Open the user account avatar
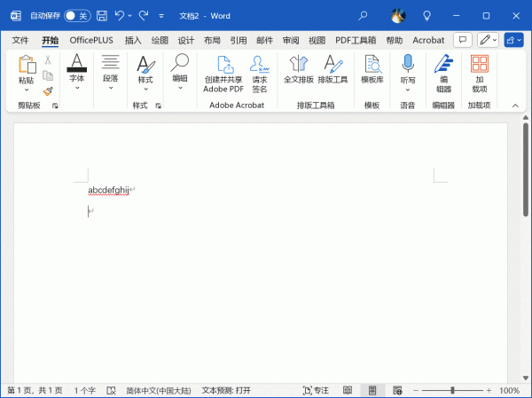This screenshot has height=398, width=532. 398,16
